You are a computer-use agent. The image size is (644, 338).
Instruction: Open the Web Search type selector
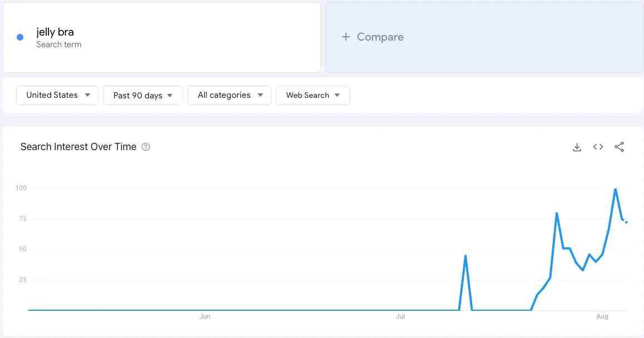(x=313, y=95)
